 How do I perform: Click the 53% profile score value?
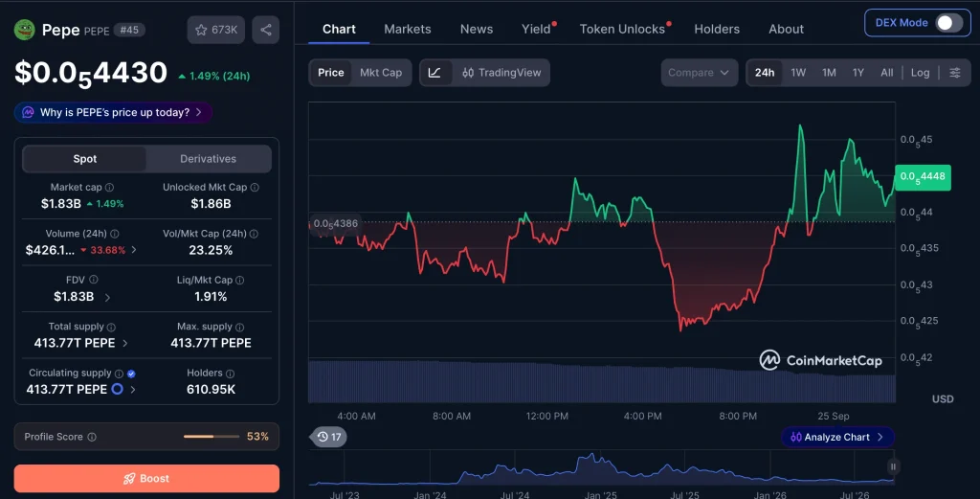[257, 437]
